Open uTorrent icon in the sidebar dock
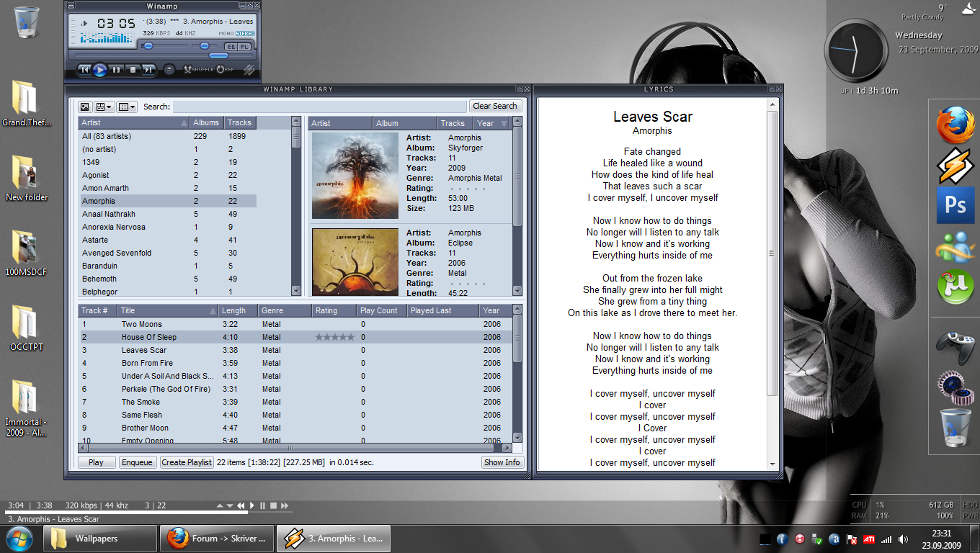The height and width of the screenshot is (553, 980). 955,287
